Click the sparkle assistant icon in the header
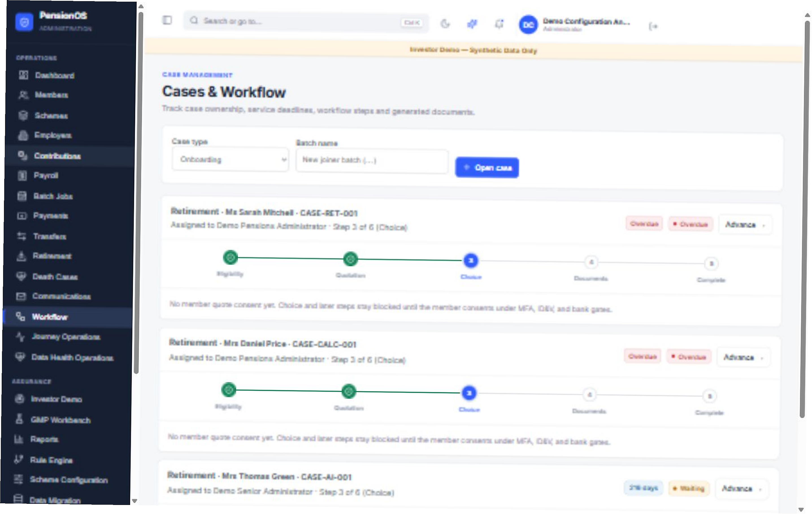The image size is (812, 514). click(472, 24)
